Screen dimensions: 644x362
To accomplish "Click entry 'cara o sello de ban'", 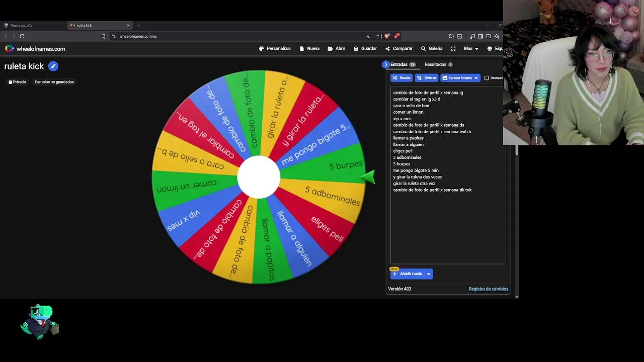I will (411, 106).
